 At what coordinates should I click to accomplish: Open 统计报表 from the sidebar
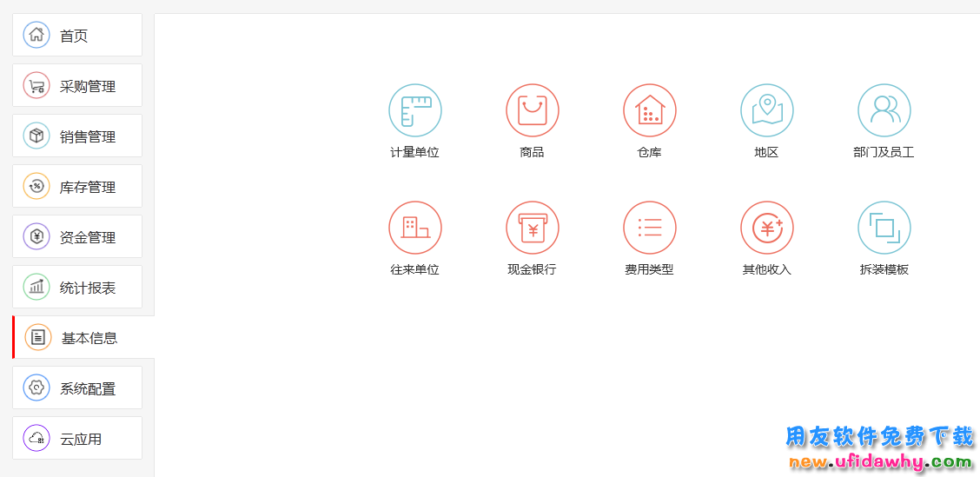[x=76, y=288]
